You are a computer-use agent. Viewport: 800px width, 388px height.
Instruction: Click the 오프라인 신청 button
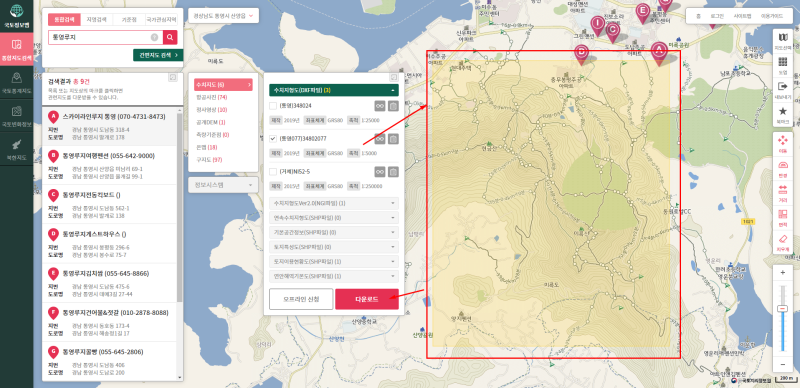tap(301, 299)
